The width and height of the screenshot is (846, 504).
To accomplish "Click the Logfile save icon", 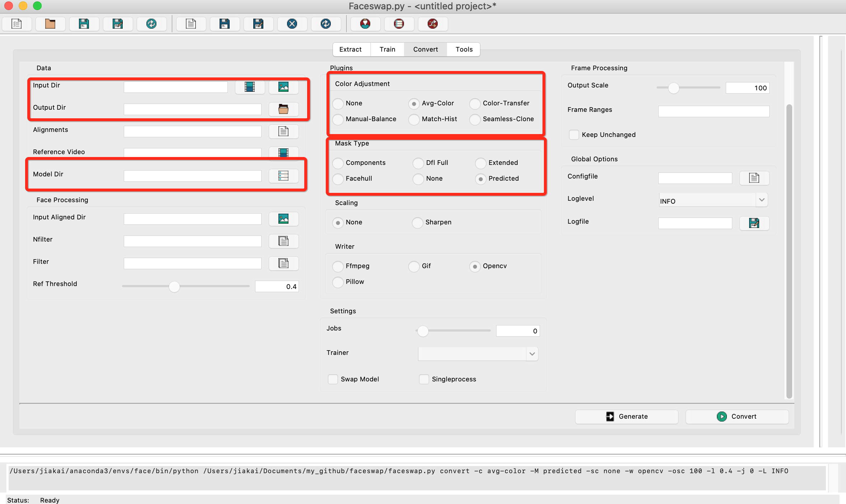I will pos(754,223).
